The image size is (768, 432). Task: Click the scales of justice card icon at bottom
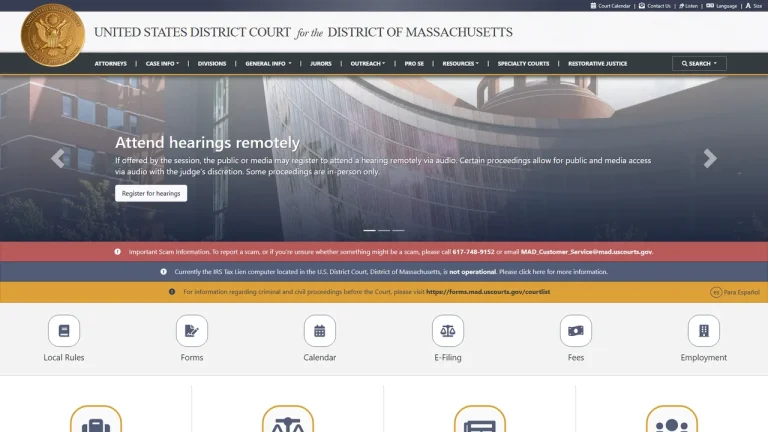288,419
